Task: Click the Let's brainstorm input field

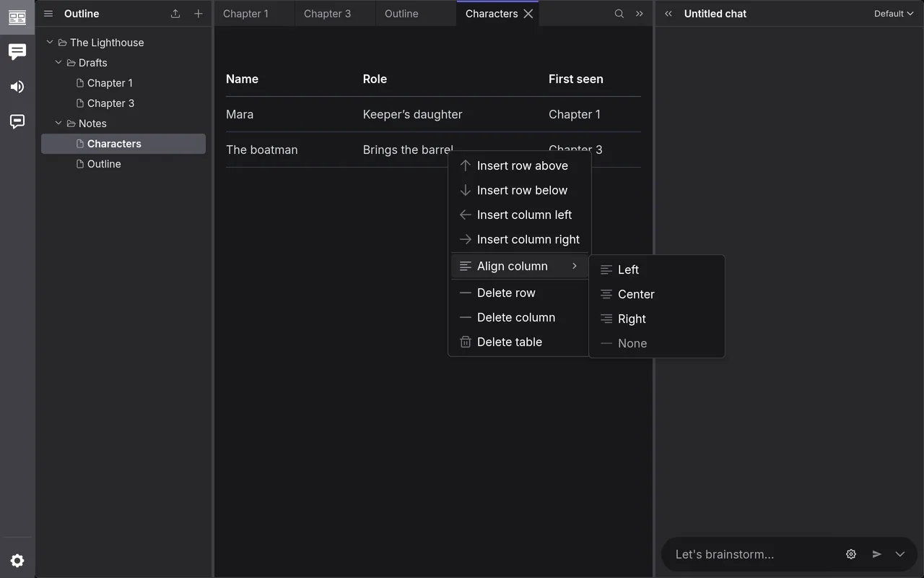Action: (754, 554)
